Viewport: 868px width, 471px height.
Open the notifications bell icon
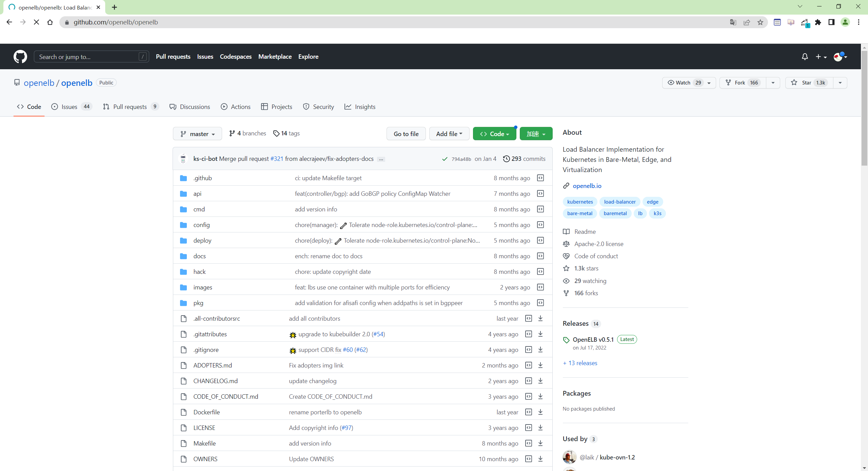[x=805, y=57]
